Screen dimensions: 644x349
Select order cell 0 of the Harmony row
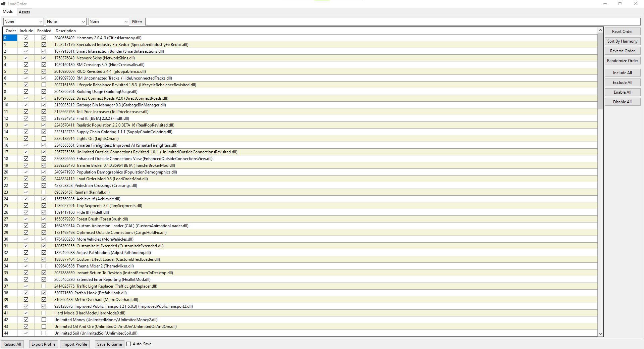click(10, 38)
